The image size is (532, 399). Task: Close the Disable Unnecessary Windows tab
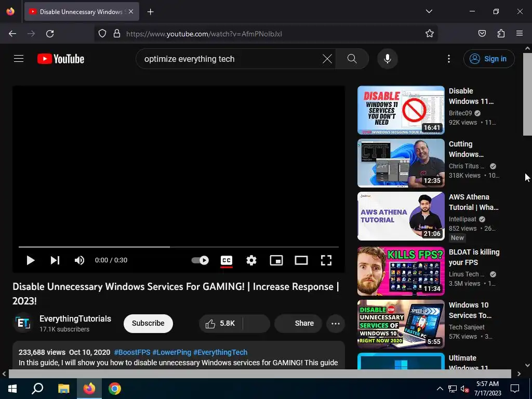tap(131, 11)
